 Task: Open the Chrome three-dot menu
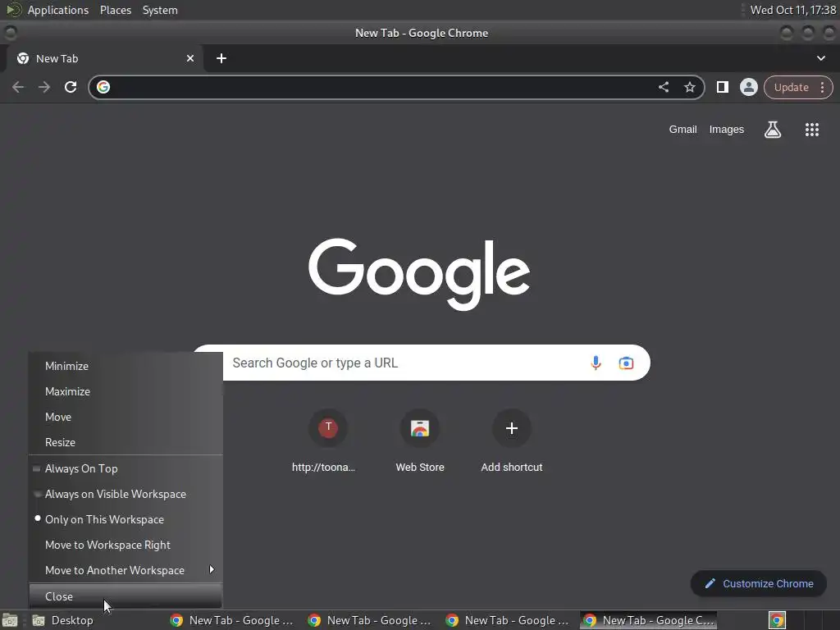pos(822,87)
